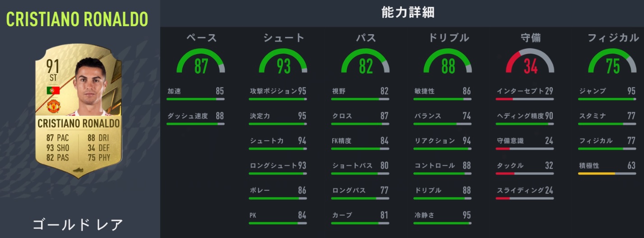This screenshot has height=238, width=644.
Task: Click Ronaldo's portrait on the gold card
Action: tap(93, 88)
